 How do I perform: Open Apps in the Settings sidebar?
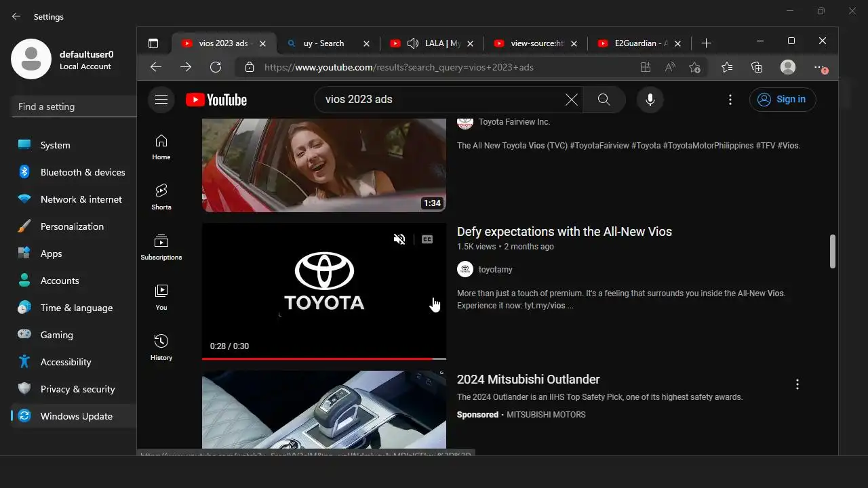pos(74,253)
